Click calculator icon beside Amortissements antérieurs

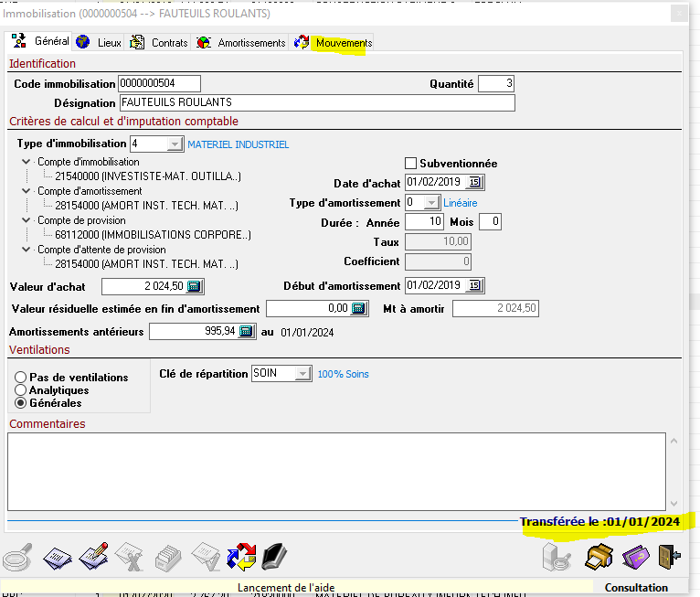coord(246,332)
